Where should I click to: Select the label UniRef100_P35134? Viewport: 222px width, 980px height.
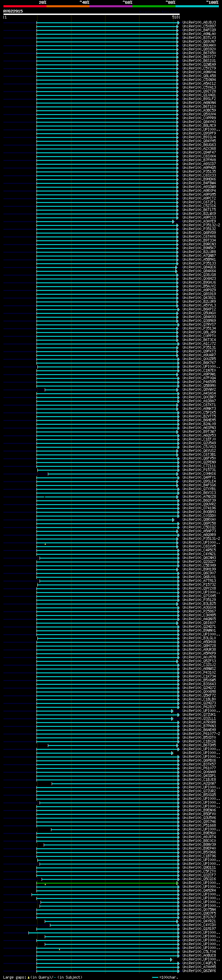[199, 328]
